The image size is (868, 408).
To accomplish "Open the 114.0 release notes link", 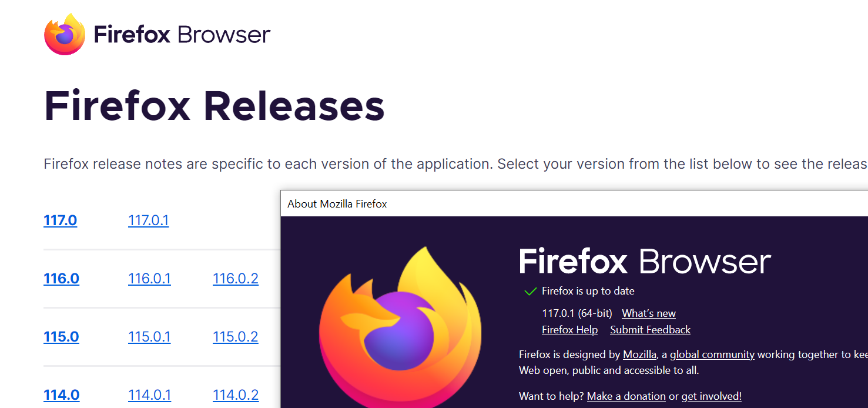I will click(x=61, y=395).
